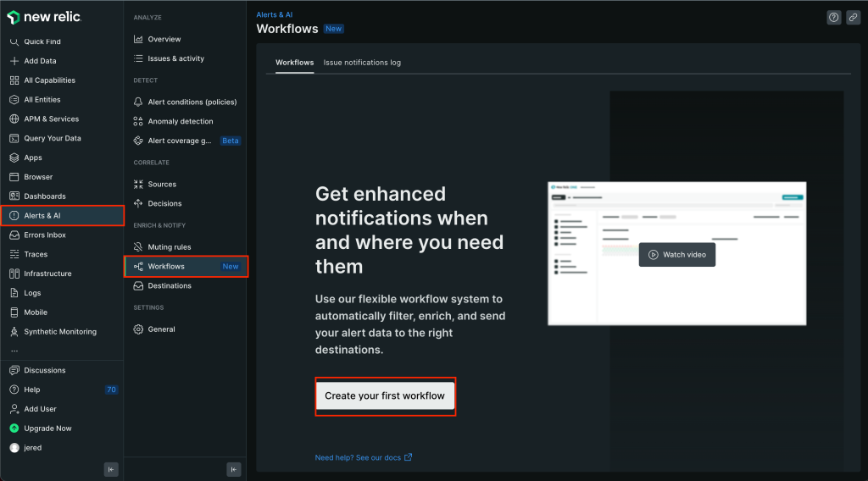Click the Alert conditions bell icon

(138, 102)
